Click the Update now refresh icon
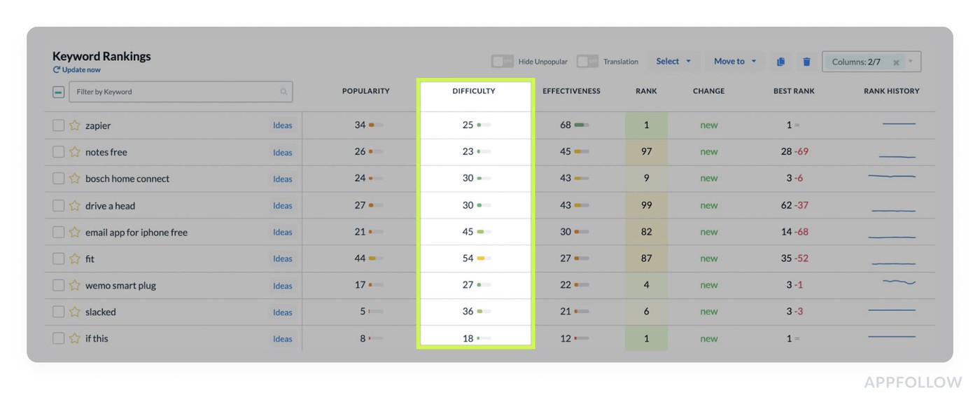Screen dimensions: 980x407 (x=56, y=69)
